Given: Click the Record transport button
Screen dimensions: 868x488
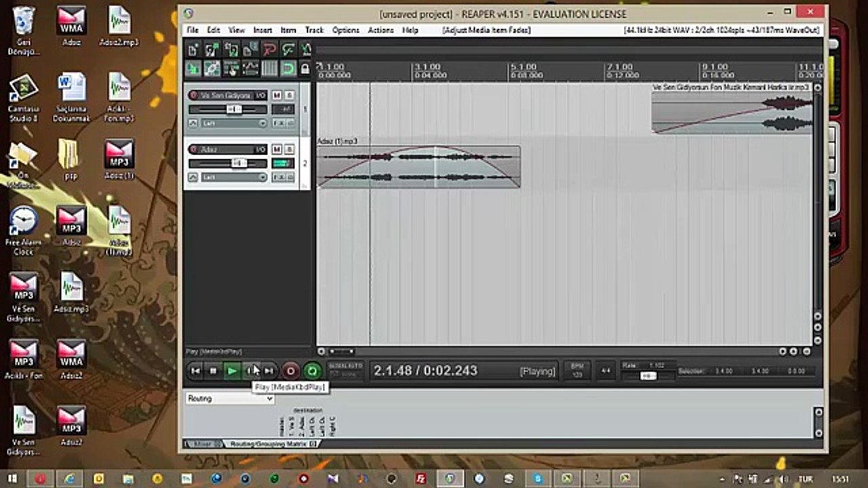Looking at the screenshot, I should pos(290,371).
